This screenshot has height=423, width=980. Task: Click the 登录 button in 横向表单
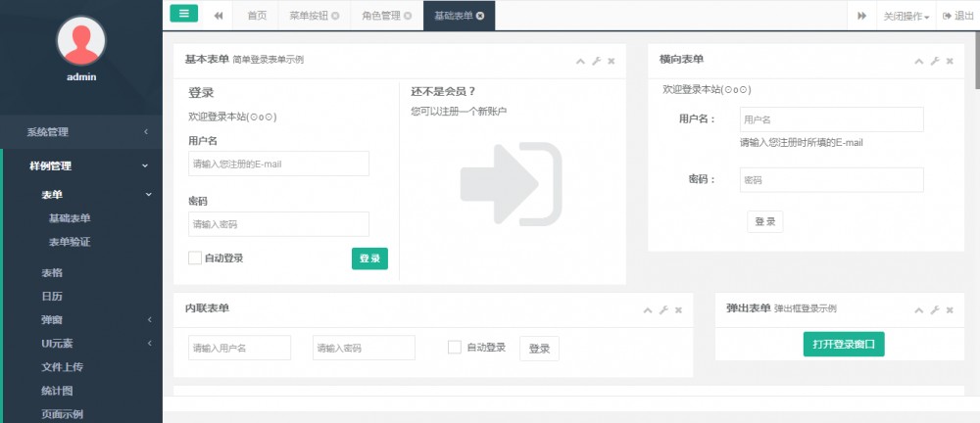coord(765,222)
